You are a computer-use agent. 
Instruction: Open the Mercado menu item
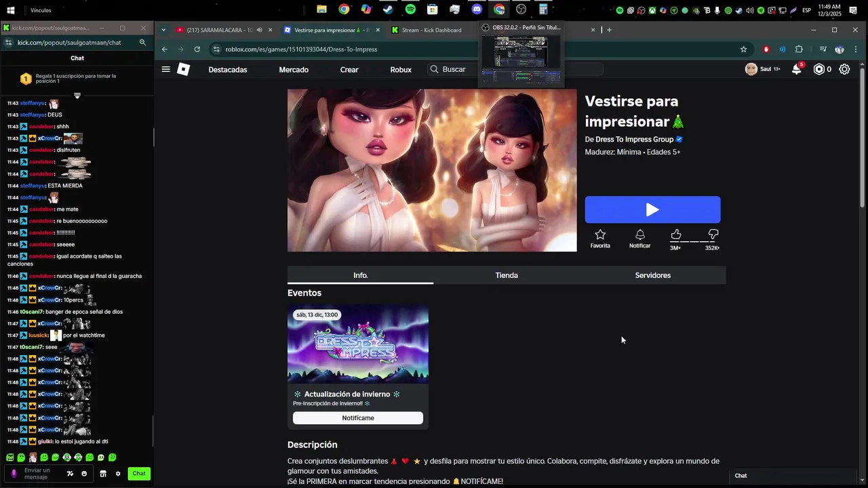tap(294, 69)
